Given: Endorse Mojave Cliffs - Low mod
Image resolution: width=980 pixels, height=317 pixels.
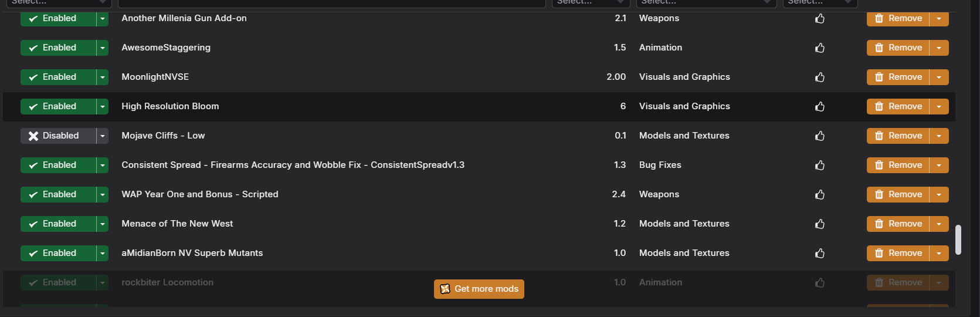Looking at the screenshot, I should tap(820, 136).
